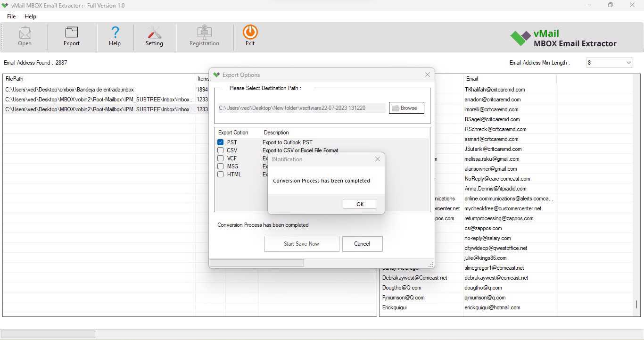Select alarisowner@gmail.com email
644x340 pixels.
pos(491,169)
